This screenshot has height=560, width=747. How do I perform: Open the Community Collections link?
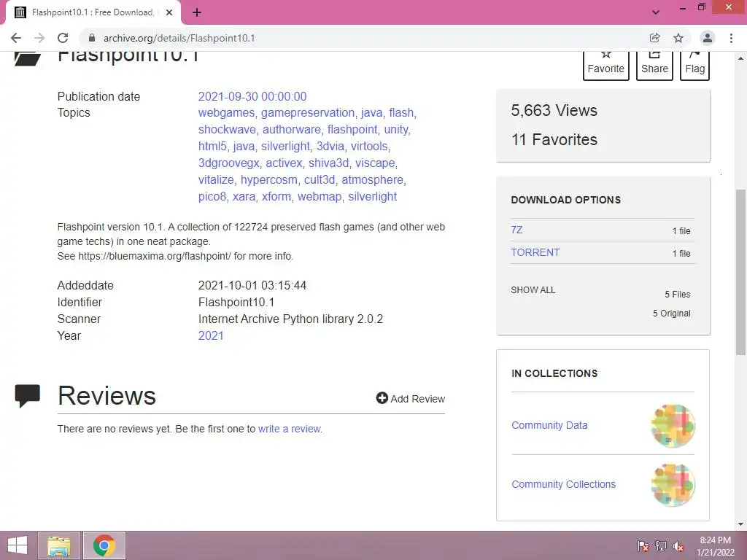click(564, 484)
